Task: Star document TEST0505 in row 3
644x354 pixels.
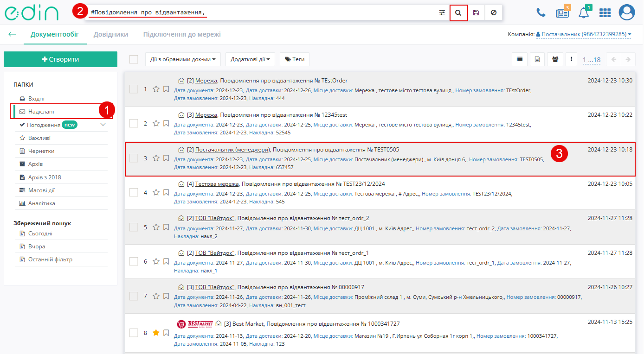Action: 156,158
